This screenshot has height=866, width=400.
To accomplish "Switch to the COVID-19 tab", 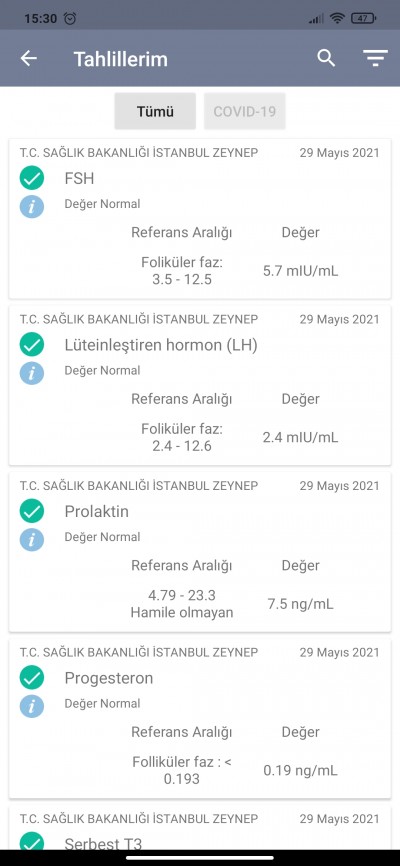I will [245, 111].
